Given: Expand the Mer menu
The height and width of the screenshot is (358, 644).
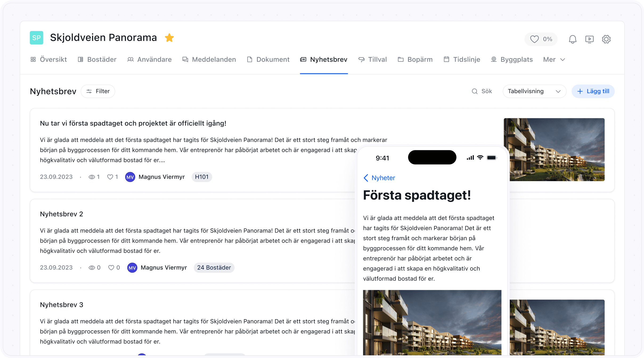Looking at the screenshot, I should tap(554, 60).
